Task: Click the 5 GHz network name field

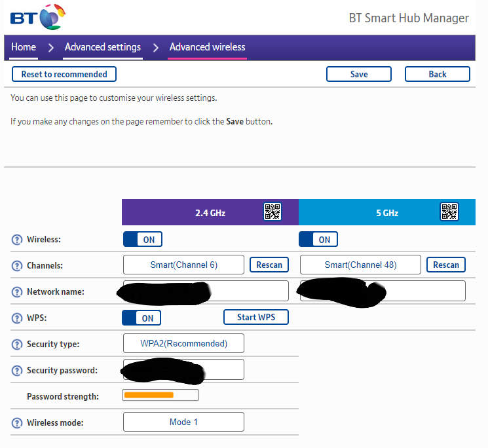Action: coord(419,291)
